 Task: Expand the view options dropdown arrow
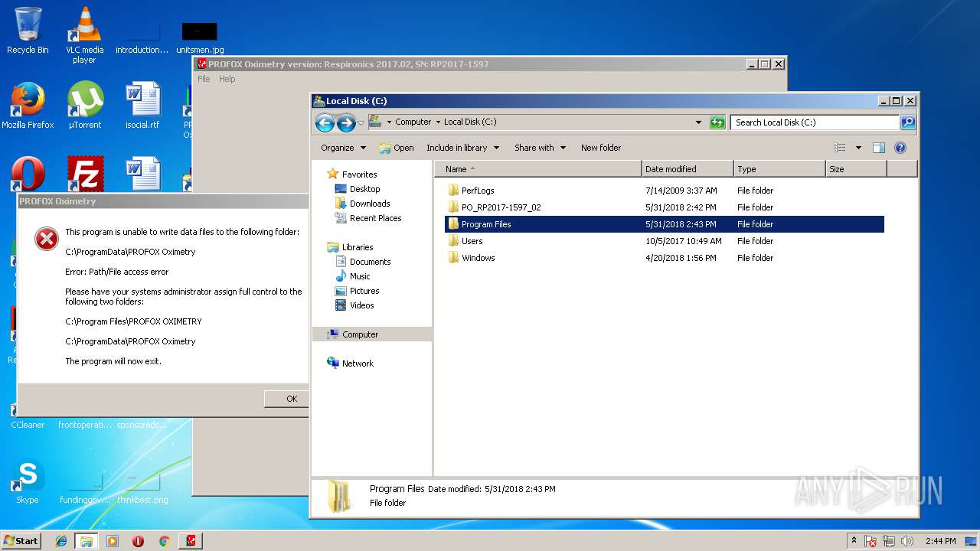858,148
